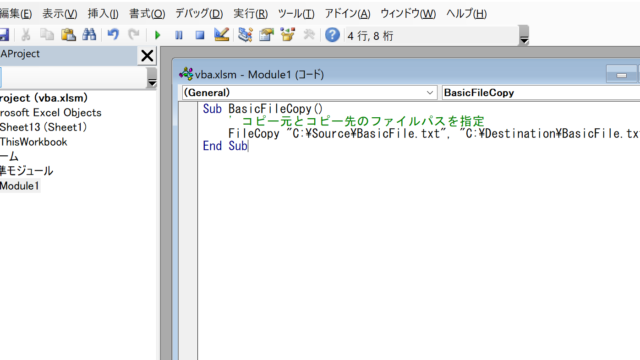Click the Redo arrow icon
This screenshot has height=360, width=640.
(134, 35)
